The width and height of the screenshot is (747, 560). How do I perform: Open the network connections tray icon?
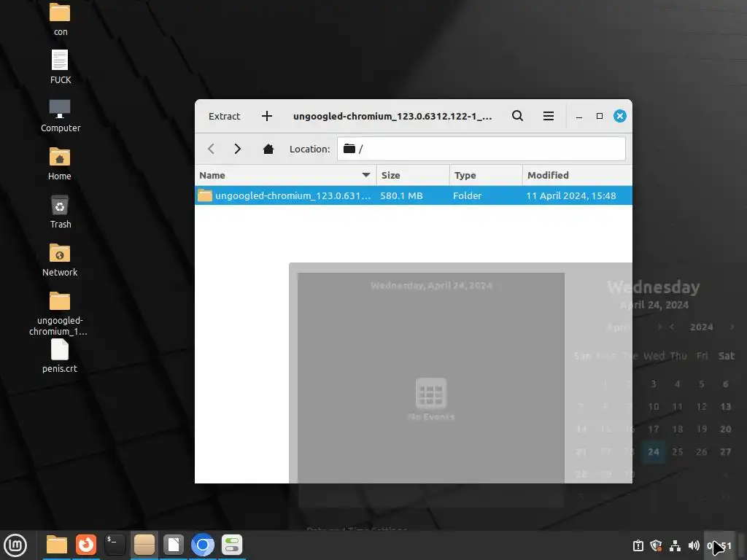(x=675, y=545)
